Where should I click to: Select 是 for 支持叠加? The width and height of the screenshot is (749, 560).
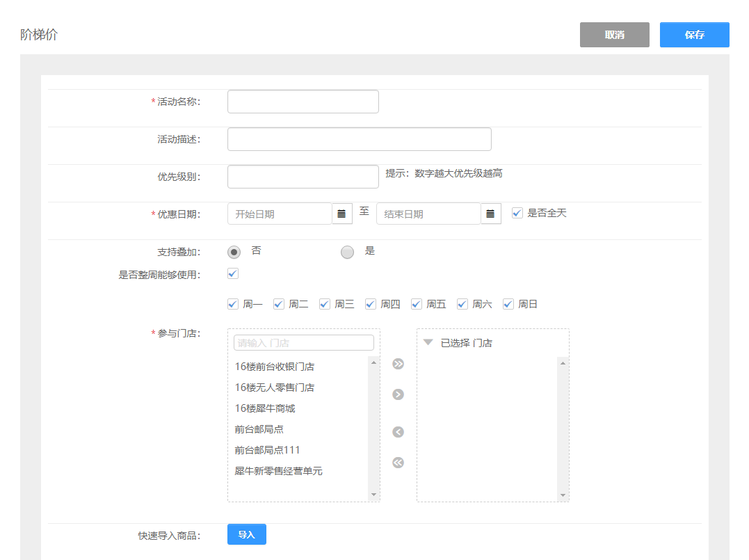[347, 252]
